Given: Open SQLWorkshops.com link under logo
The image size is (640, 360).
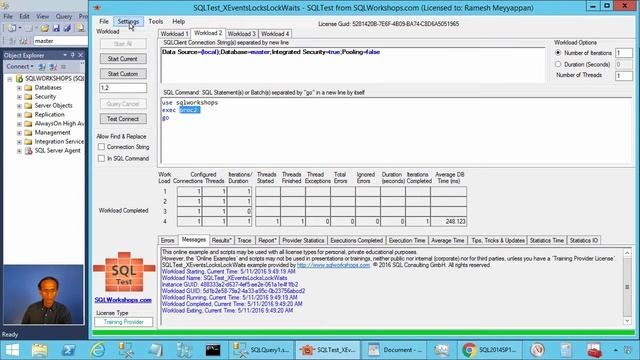Looking at the screenshot, I should 123,300.
